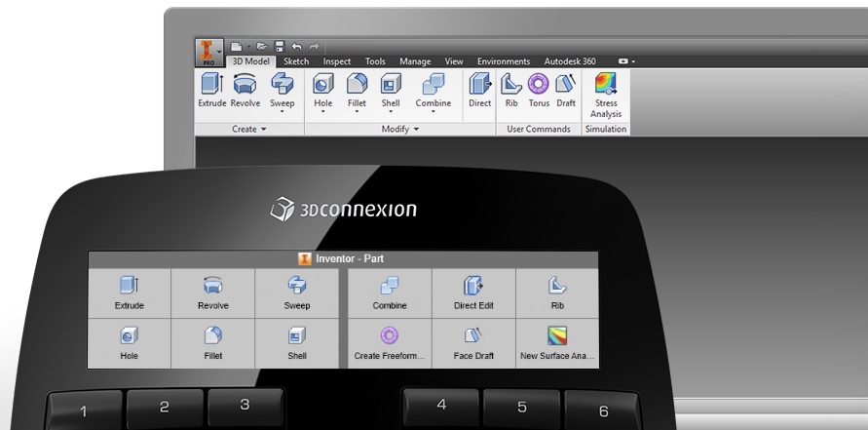This screenshot has height=430, width=868.
Task: Click the Simulation panel label
Action: tap(606, 129)
